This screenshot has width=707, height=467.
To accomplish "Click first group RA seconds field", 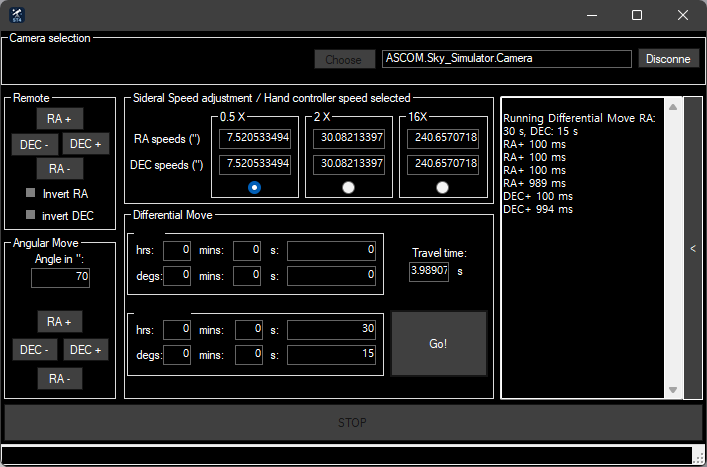I will click(x=331, y=250).
